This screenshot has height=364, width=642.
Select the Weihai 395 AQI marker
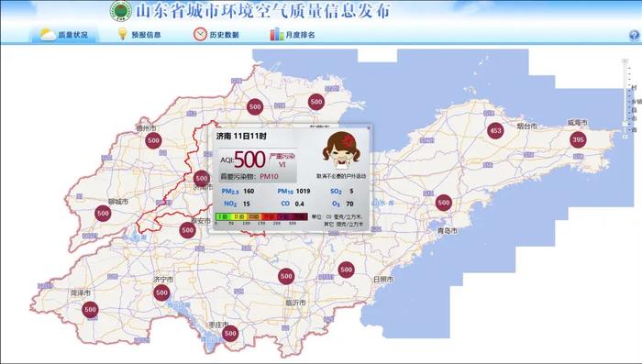point(578,139)
